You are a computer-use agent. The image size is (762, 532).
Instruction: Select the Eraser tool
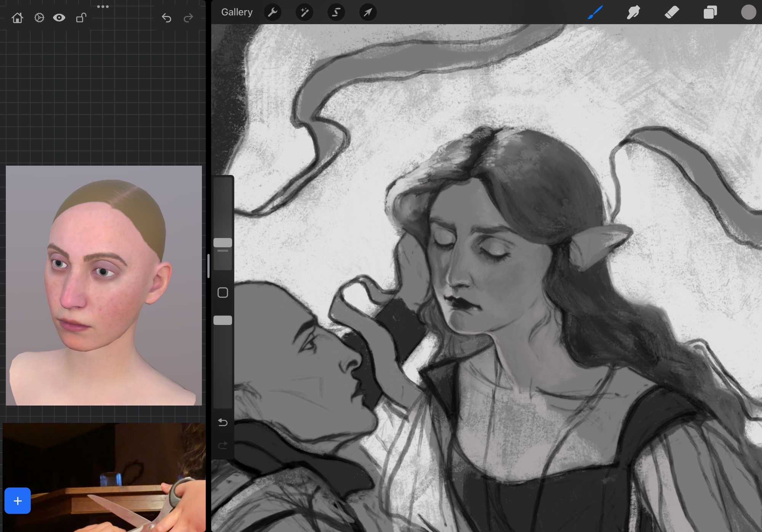pos(672,12)
